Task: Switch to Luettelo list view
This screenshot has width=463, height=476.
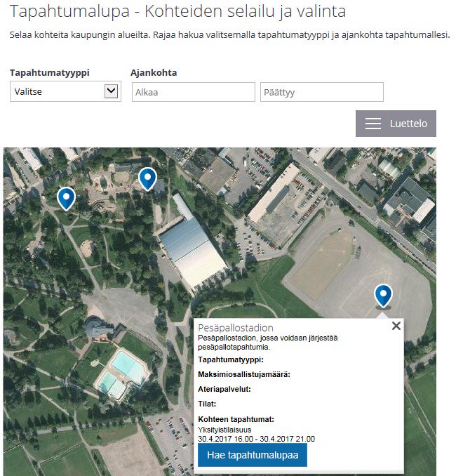Action: (396, 124)
